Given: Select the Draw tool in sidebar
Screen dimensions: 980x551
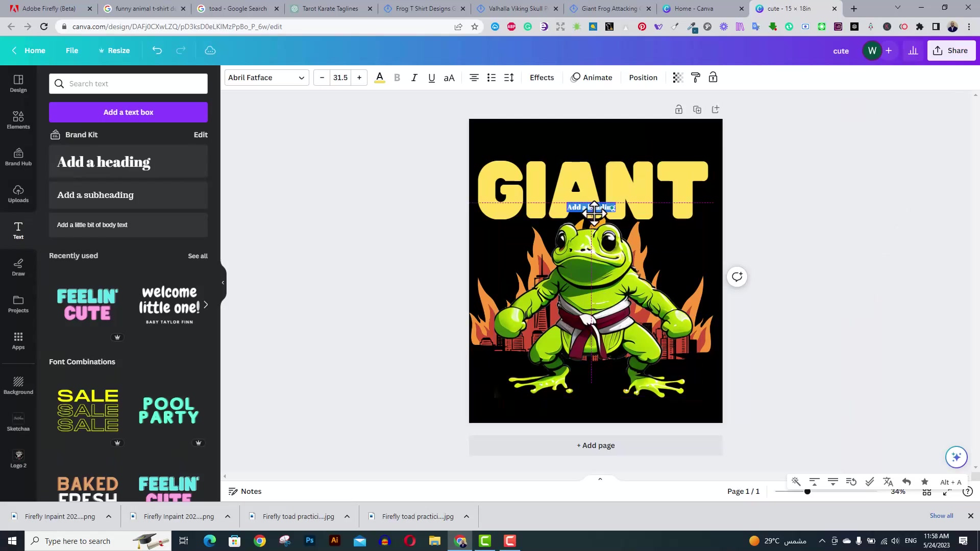Looking at the screenshot, I should [18, 267].
